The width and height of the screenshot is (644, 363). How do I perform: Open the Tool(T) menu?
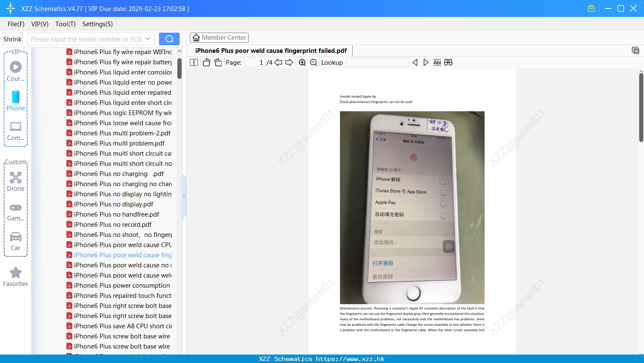coord(66,24)
